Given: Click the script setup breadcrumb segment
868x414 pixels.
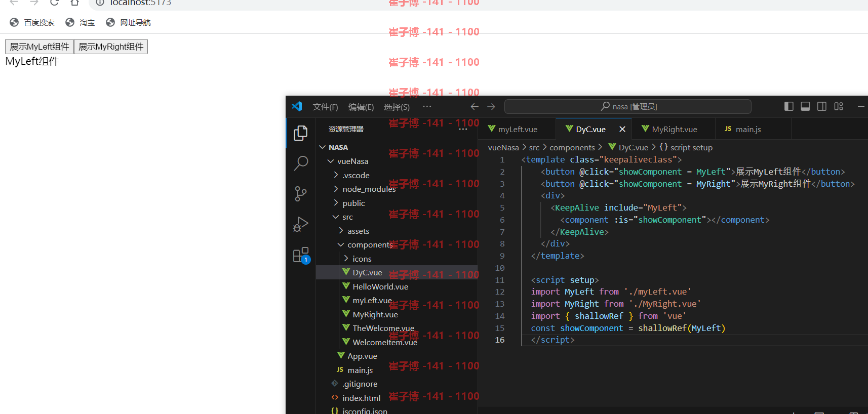Looking at the screenshot, I should tap(686, 147).
